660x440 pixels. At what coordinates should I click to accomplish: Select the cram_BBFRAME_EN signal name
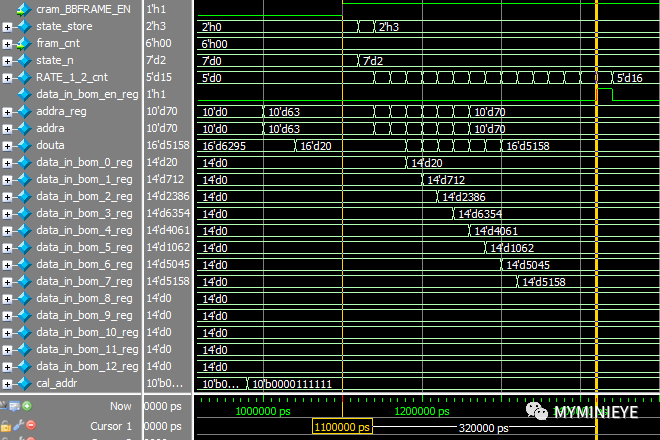[83, 9]
